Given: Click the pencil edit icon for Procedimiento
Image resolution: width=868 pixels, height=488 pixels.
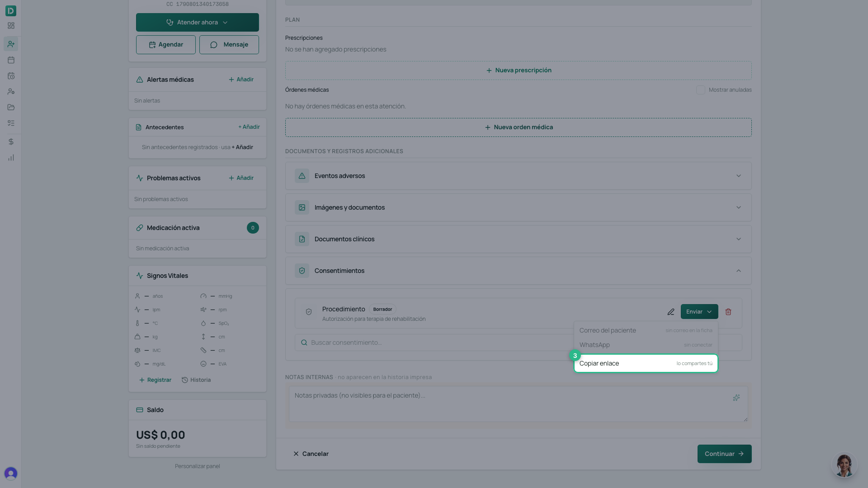Looking at the screenshot, I should point(671,312).
